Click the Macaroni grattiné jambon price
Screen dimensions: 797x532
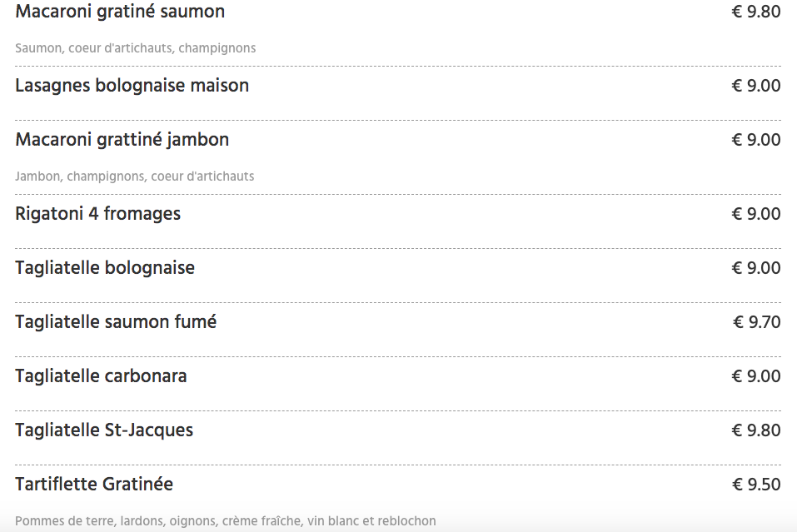(x=756, y=140)
